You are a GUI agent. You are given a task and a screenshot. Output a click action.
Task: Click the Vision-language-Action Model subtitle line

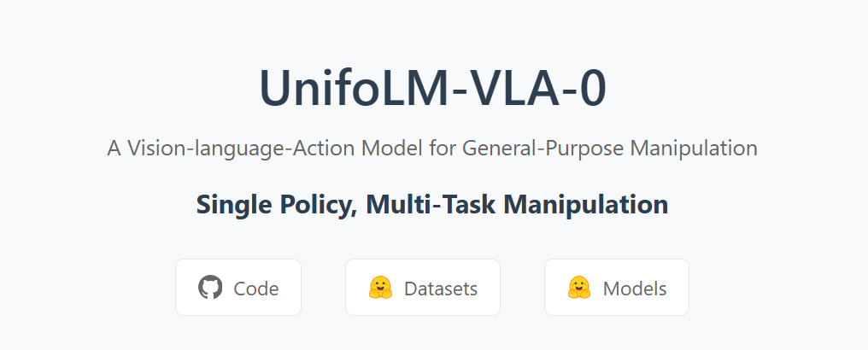(x=432, y=148)
